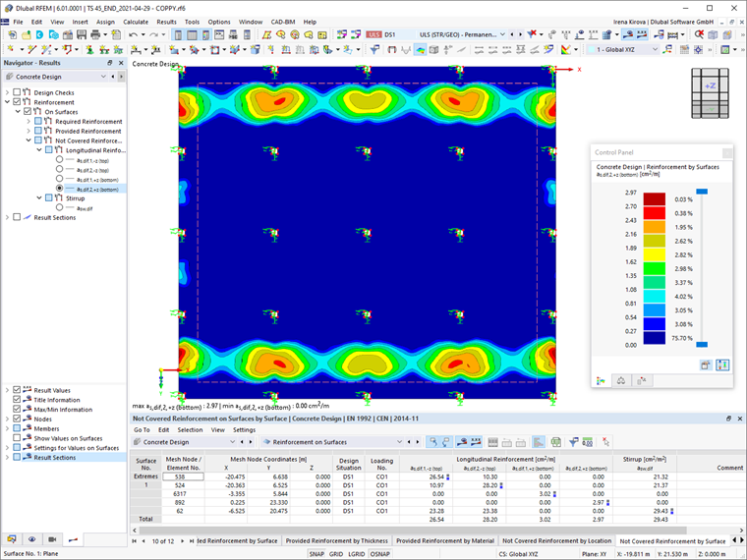Click the Control Panel factors balance tab icon
This screenshot has height=560, width=747.
(x=621, y=380)
